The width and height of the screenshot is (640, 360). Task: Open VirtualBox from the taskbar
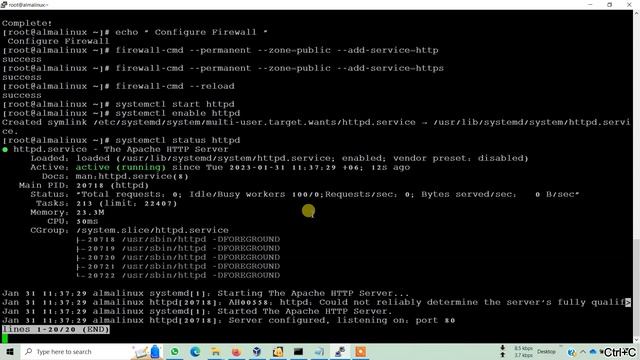(257, 351)
